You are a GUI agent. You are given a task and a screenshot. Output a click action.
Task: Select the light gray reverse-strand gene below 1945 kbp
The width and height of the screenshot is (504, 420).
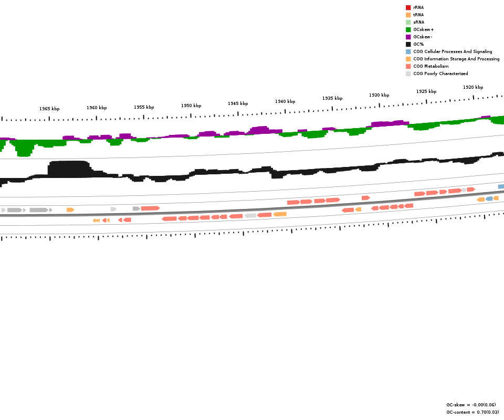[x=250, y=216]
